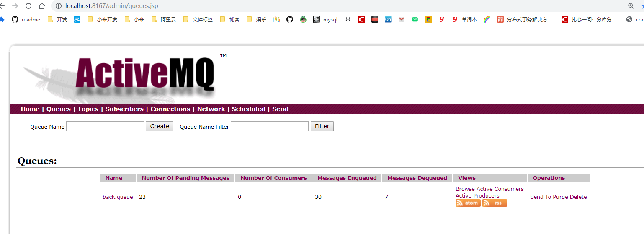Open Active Producers for back.queue
Viewport: 644px width, 234px height.
(x=477, y=196)
